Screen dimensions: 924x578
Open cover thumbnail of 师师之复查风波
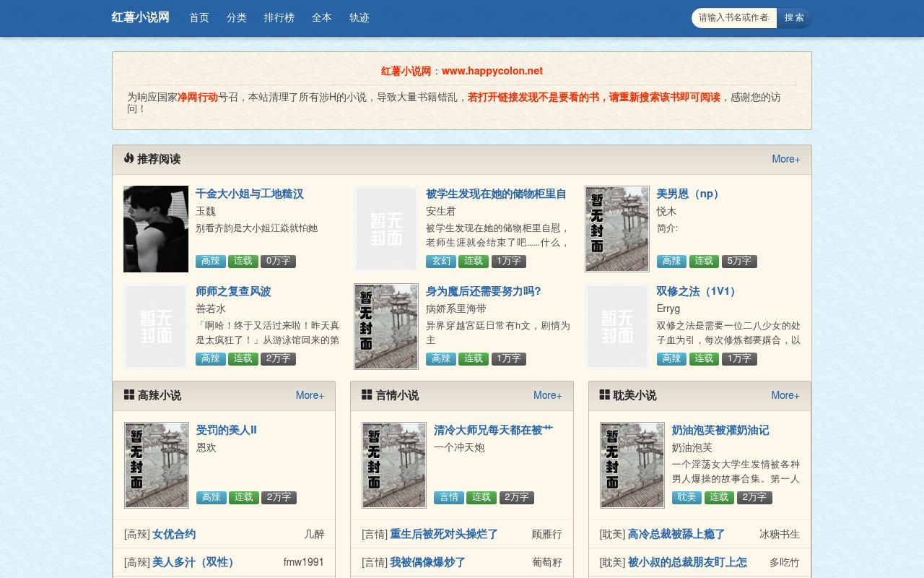pos(156,327)
